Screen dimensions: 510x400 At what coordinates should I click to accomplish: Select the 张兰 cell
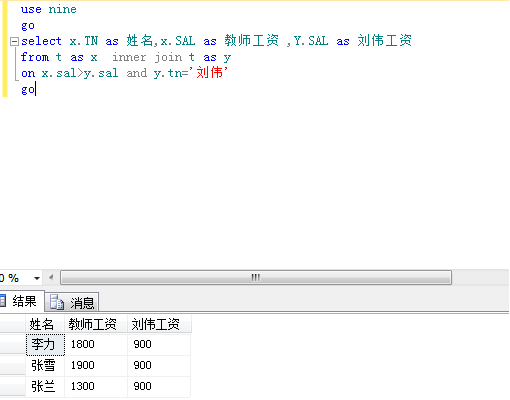click(45, 386)
